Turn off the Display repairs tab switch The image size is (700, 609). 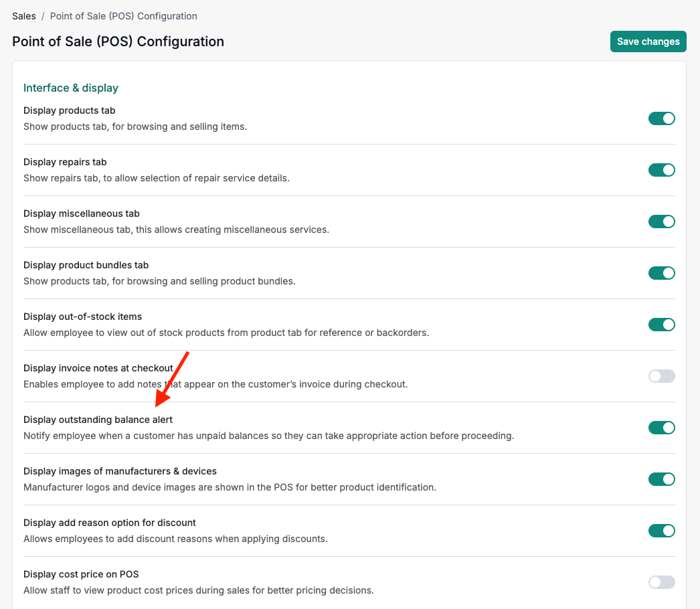[661, 170]
